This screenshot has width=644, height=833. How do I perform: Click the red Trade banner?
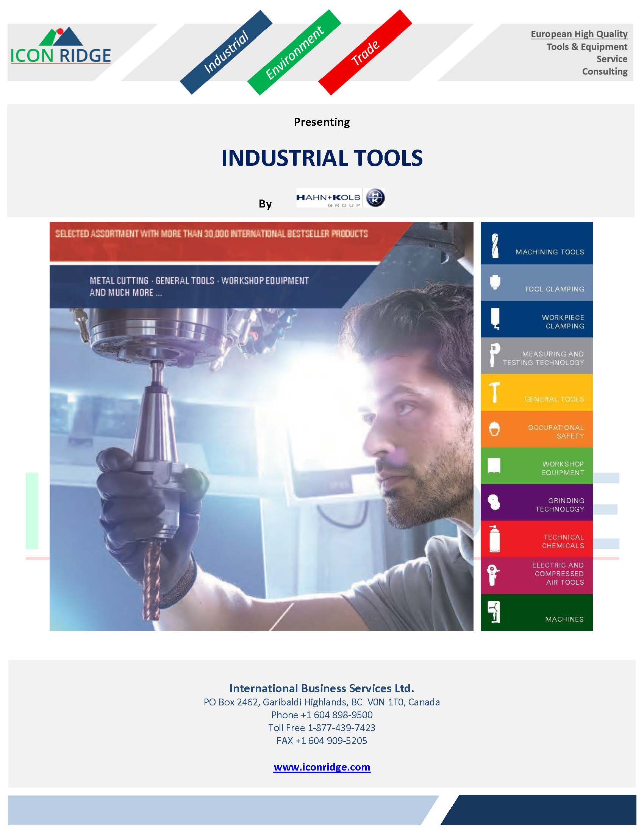pos(365,53)
